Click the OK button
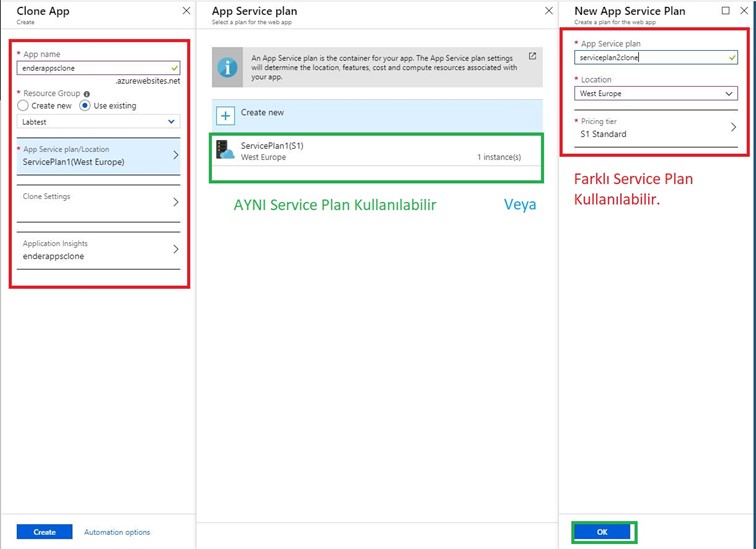Viewport: 756px width, 549px height. pyautogui.click(x=602, y=532)
